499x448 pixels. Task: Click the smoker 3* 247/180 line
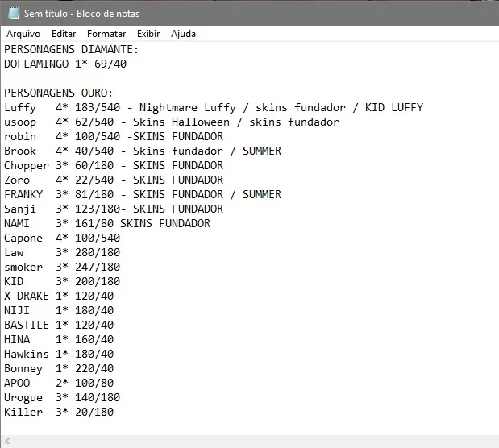62,267
